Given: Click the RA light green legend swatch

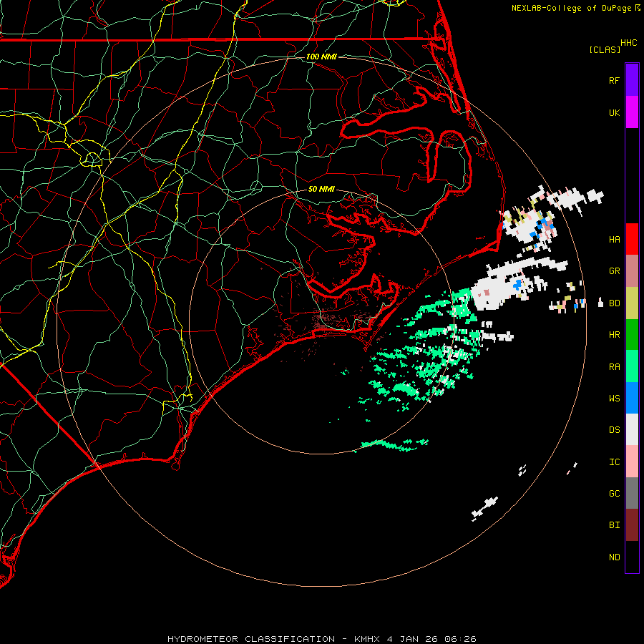Looking at the screenshot, I should pyautogui.click(x=632, y=366).
